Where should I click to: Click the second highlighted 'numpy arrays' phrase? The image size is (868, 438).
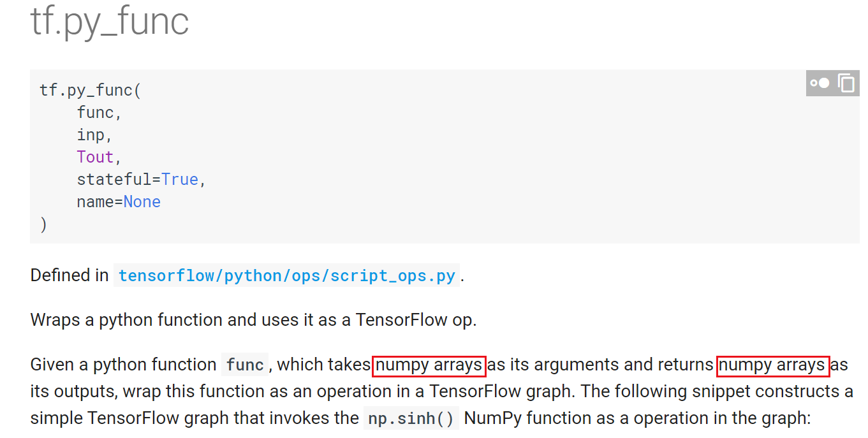[772, 365]
